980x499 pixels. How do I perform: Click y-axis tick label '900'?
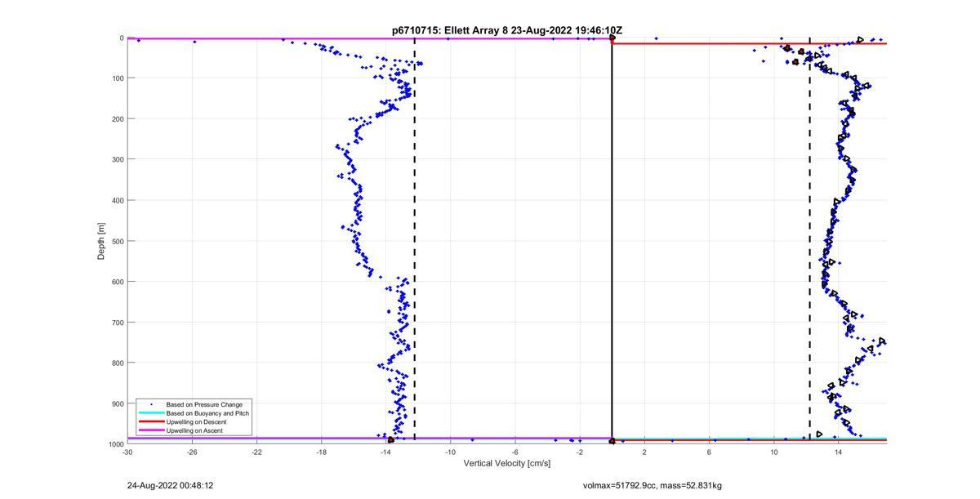[117, 403]
